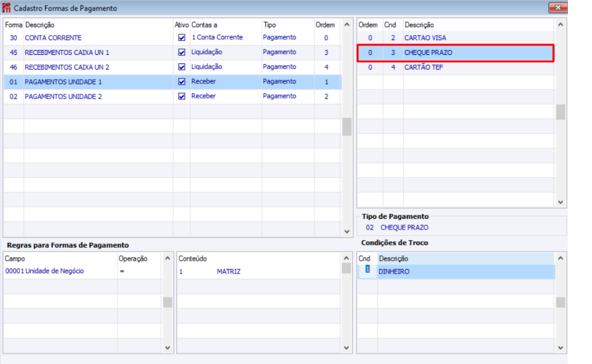The height and width of the screenshot is (364, 592).
Task: Click the Campo column header
Action: (x=15, y=259)
